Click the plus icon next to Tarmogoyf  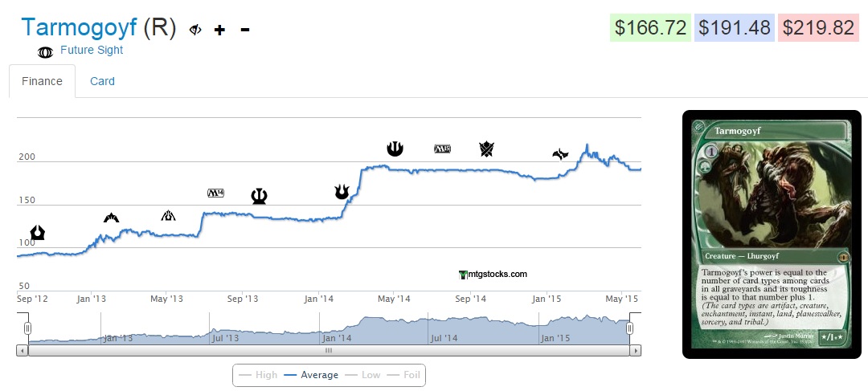coord(219,30)
